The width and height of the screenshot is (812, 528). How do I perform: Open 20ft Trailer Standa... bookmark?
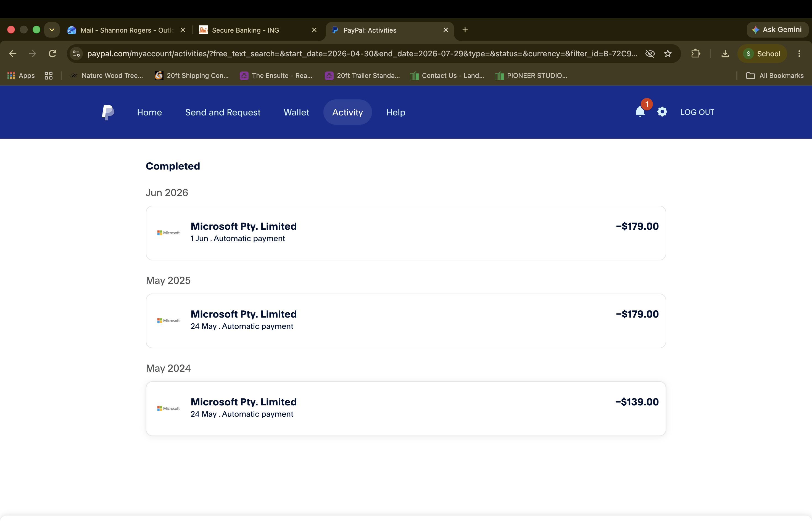pos(362,75)
